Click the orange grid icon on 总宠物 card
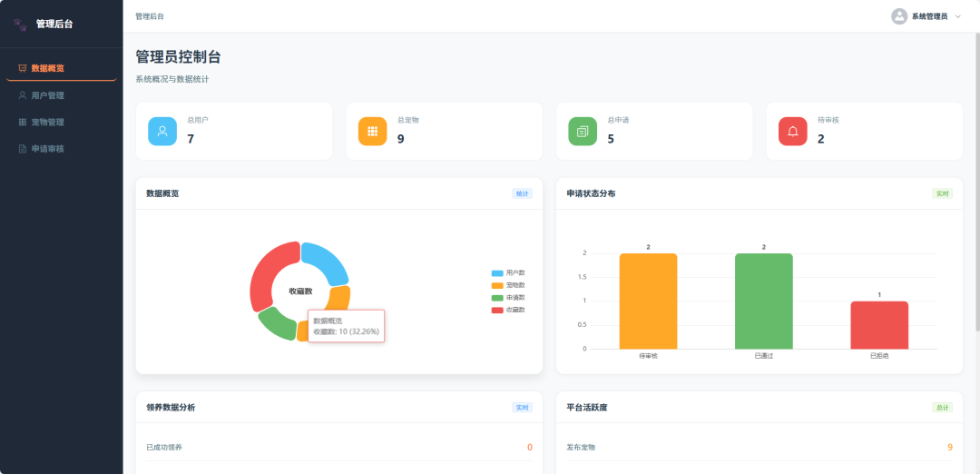 pos(373,132)
